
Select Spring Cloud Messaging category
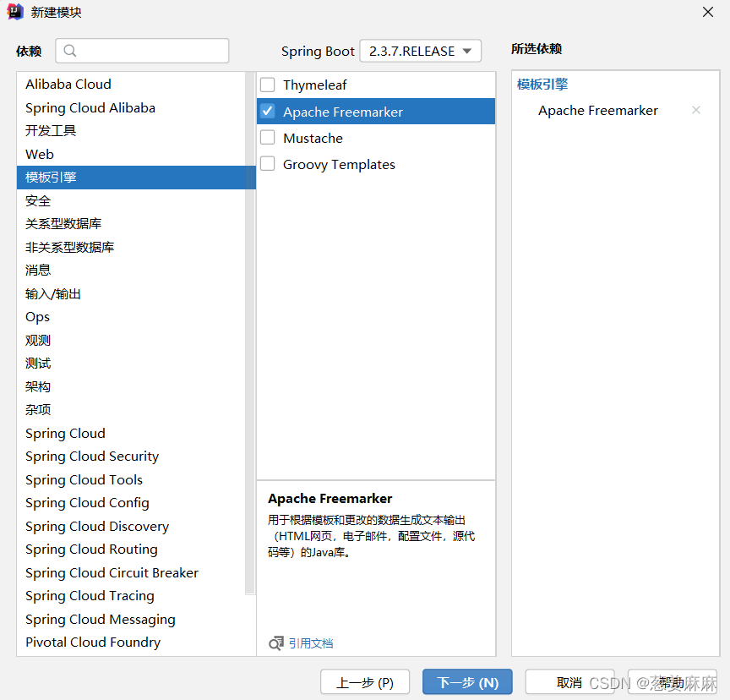pyautogui.click(x=131, y=620)
